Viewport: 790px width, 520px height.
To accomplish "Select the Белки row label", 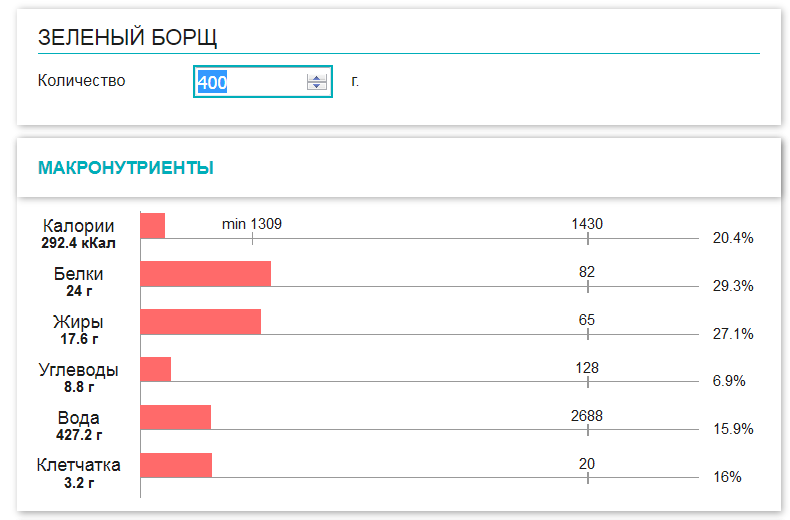I will click(79, 274).
